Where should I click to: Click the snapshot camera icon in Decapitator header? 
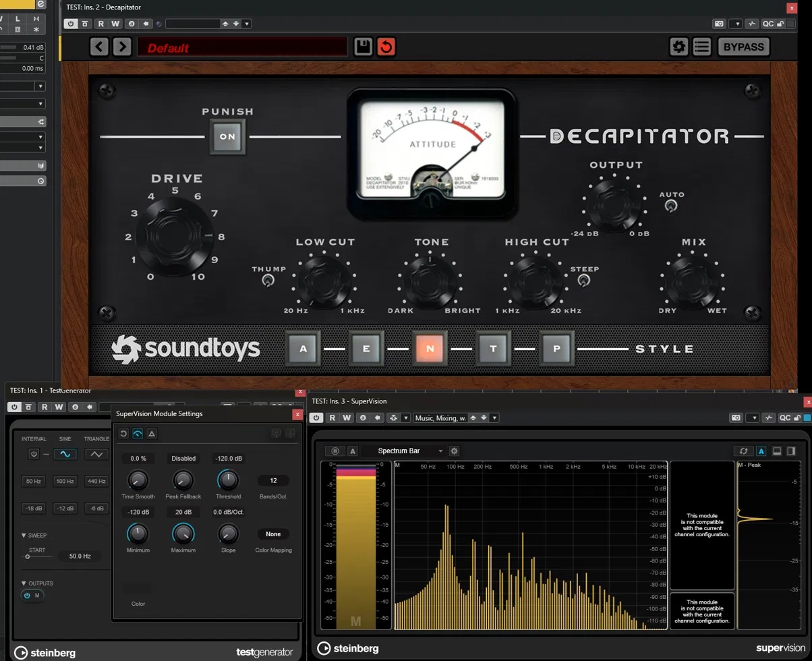(x=720, y=24)
